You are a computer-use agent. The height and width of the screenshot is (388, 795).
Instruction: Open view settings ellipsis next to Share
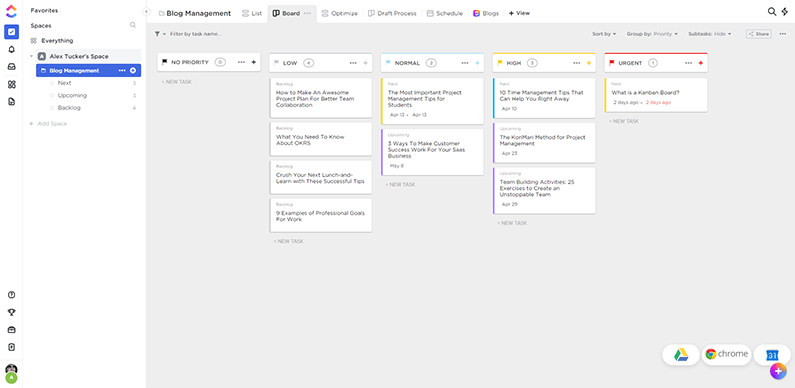click(783, 34)
